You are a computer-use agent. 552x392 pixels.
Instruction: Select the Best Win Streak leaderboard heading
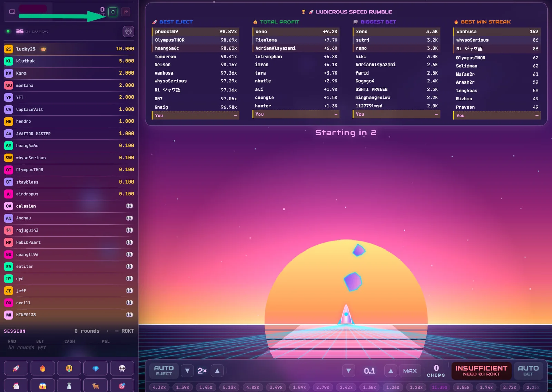click(485, 22)
